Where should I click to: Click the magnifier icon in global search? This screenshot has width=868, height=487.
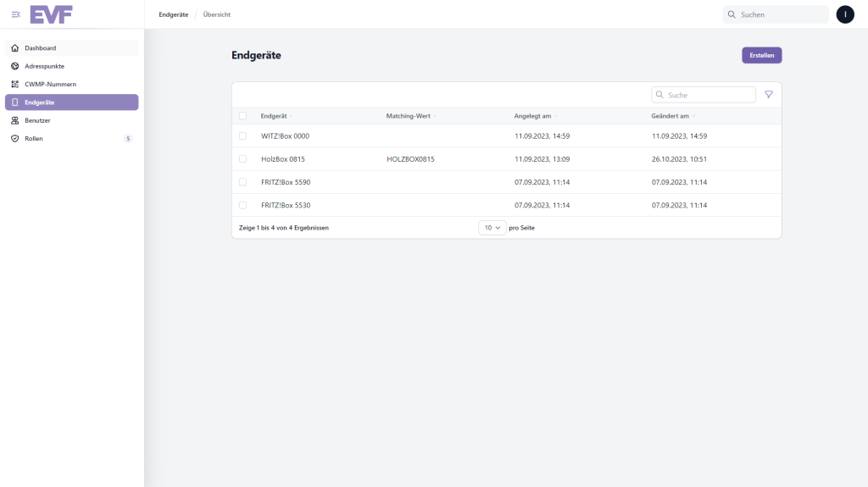pyautogui.click(x=732, y=14)
